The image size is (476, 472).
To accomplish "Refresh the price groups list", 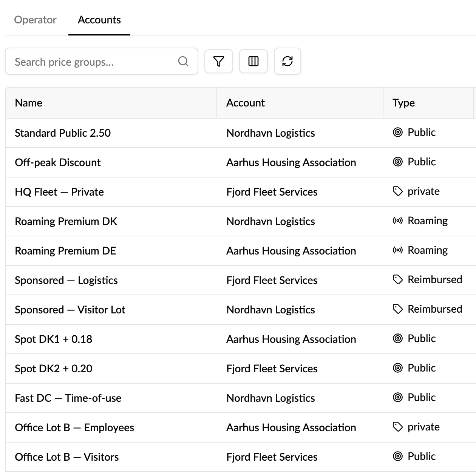I will click(287, 61).
